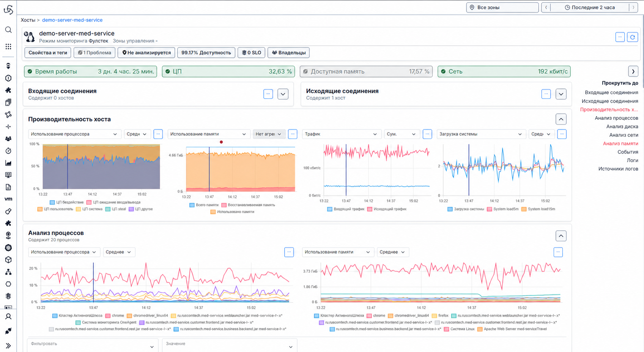Click the Фильтровать filter field
This screenshot has width=644, height=352.
pyautogui.click(x=93, y=345)
